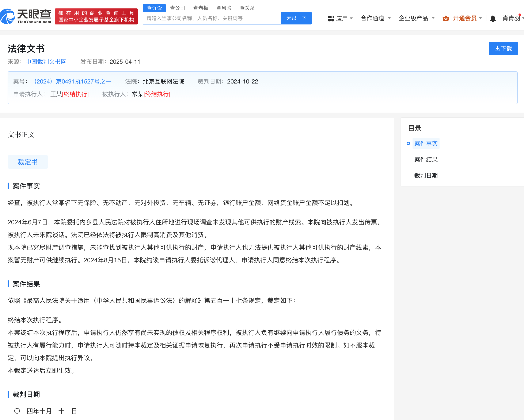The height and width of the screenshot is (420, 524).
Task: Download the legal document
Action: (x=503, y=48)
